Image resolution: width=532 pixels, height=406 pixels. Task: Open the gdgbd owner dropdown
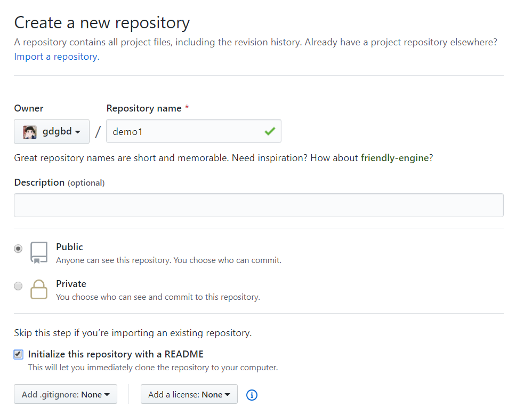(52, 131)
